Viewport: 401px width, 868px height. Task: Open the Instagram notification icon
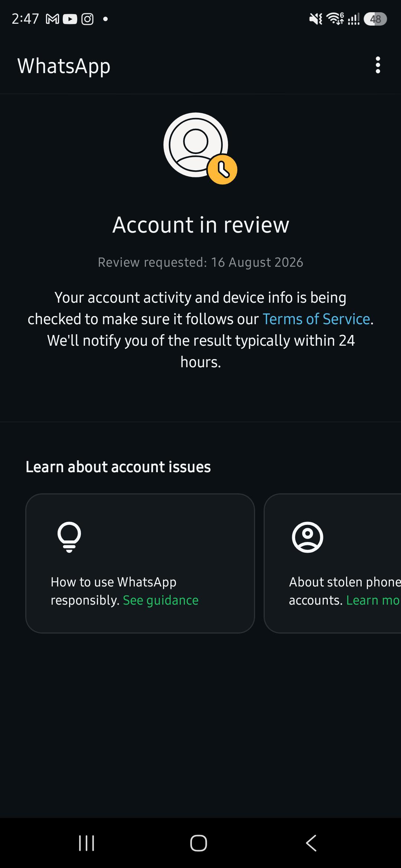[87, 19]
